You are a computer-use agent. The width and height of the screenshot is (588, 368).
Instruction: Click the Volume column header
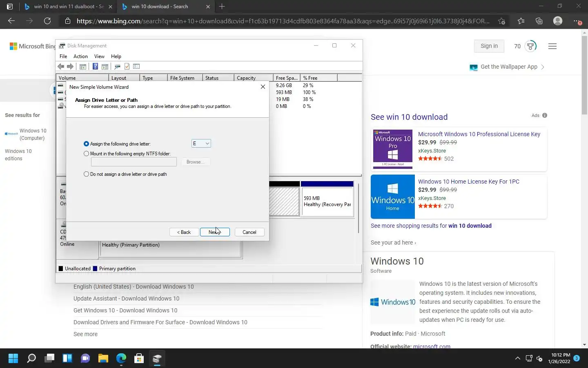pos(82,78)
